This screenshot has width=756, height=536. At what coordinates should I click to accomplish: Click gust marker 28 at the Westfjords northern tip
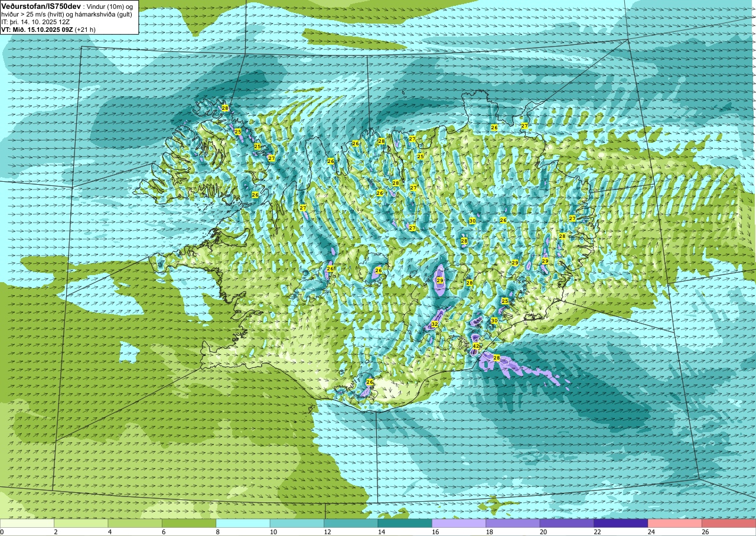click(x=225, y=108)
